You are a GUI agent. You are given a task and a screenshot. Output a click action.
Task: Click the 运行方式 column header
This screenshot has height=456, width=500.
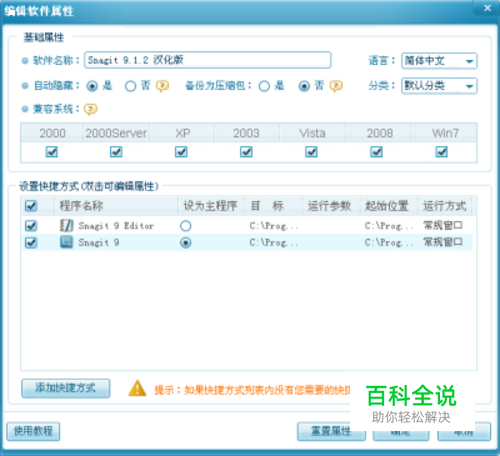pyautogui.click(x=445, y=206)
